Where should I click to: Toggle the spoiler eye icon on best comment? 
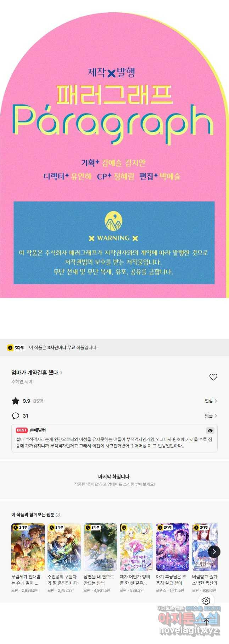pos(210,430)
